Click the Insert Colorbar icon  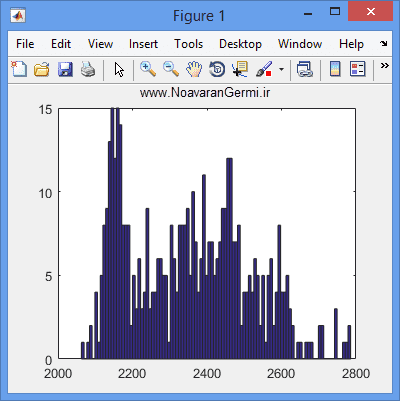335,69
